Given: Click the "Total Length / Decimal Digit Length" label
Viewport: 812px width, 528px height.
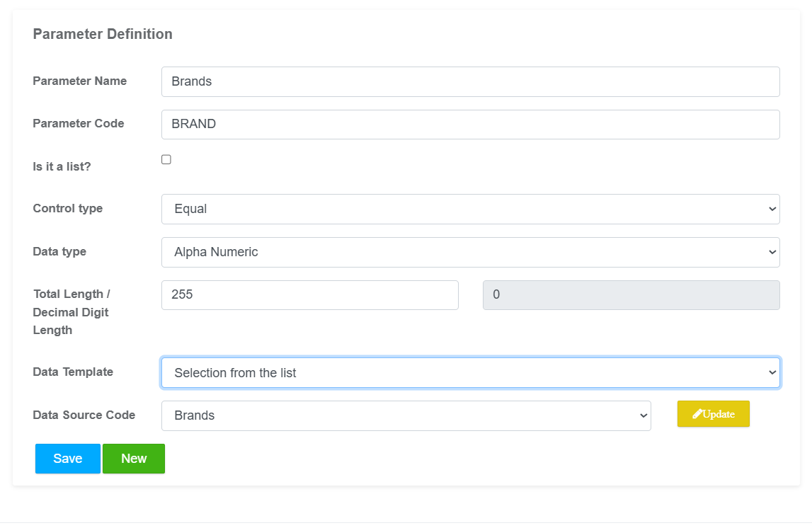Looking at the screenshot, I should (72, 312).
